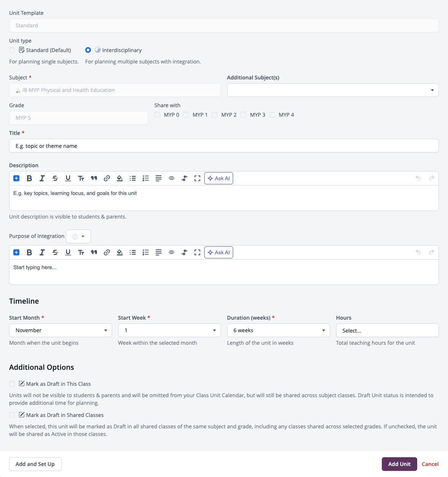This screenshot has height=477, width=448.
Task: Apply strikethrough in Purpose of Integration toolbar
Action: (x=55, y=252)
